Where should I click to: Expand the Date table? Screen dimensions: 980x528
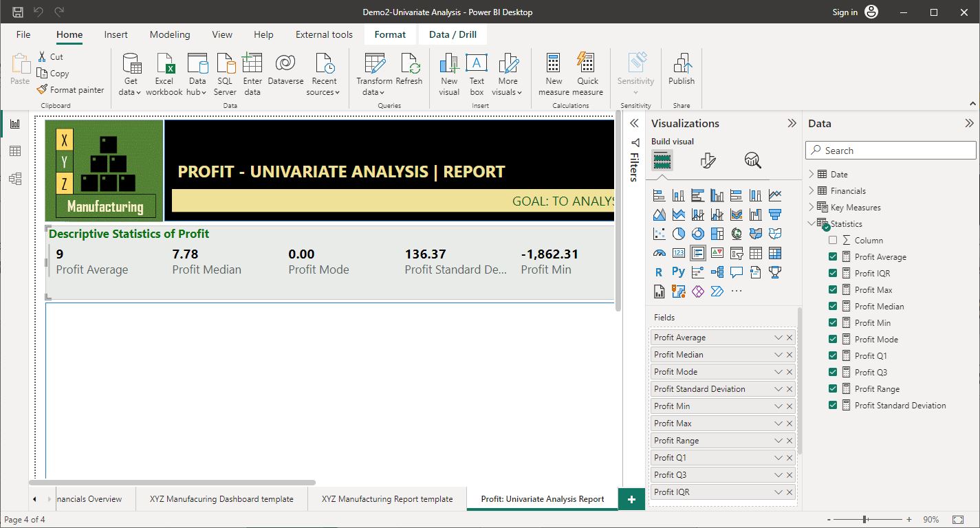pos(812,174)
